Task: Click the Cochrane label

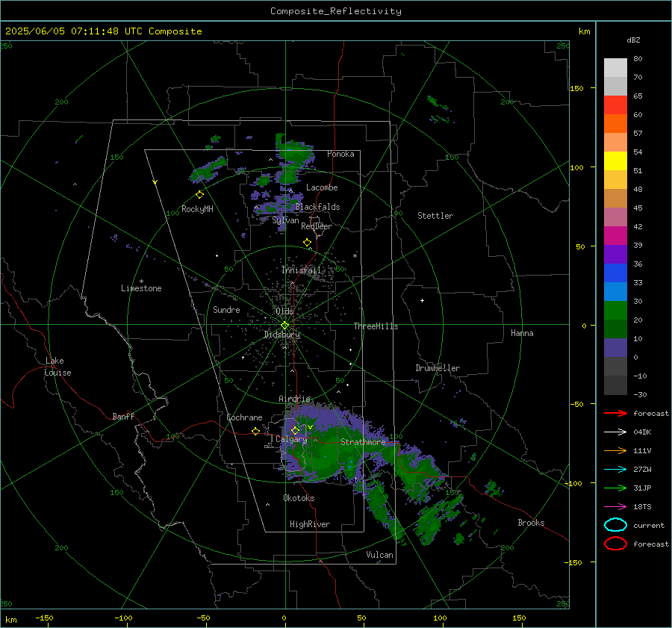Action: (x=244, y=417)
